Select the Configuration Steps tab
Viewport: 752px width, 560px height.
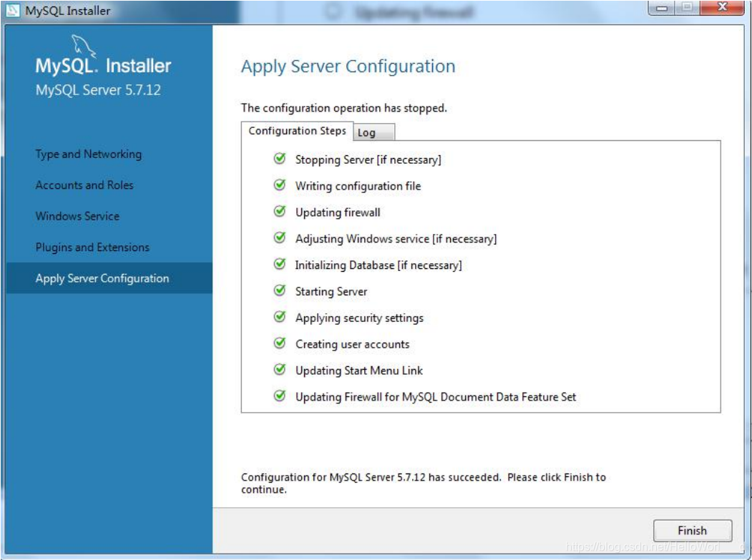pos(297,131)
